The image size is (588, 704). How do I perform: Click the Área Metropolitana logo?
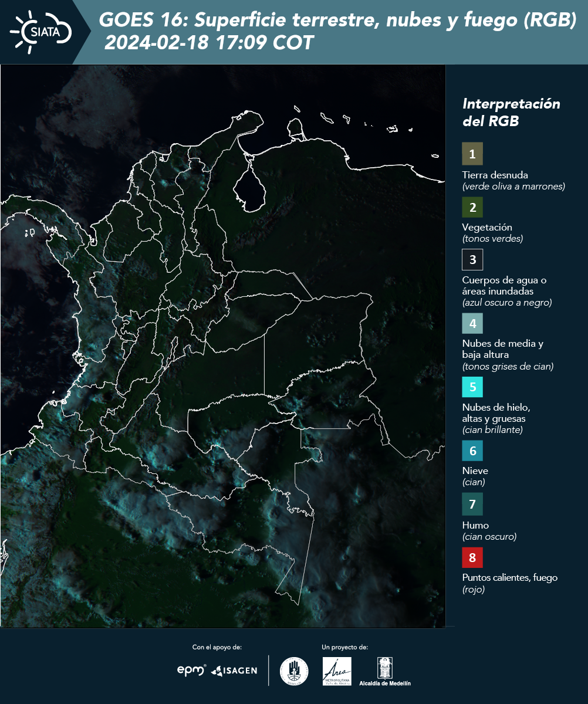(337, 671)
